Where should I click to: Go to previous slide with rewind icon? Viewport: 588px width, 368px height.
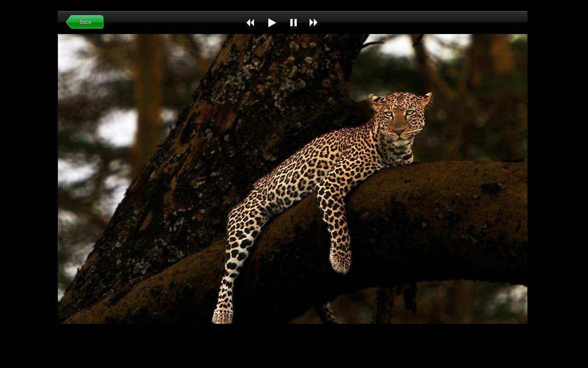tap(250, 23)
